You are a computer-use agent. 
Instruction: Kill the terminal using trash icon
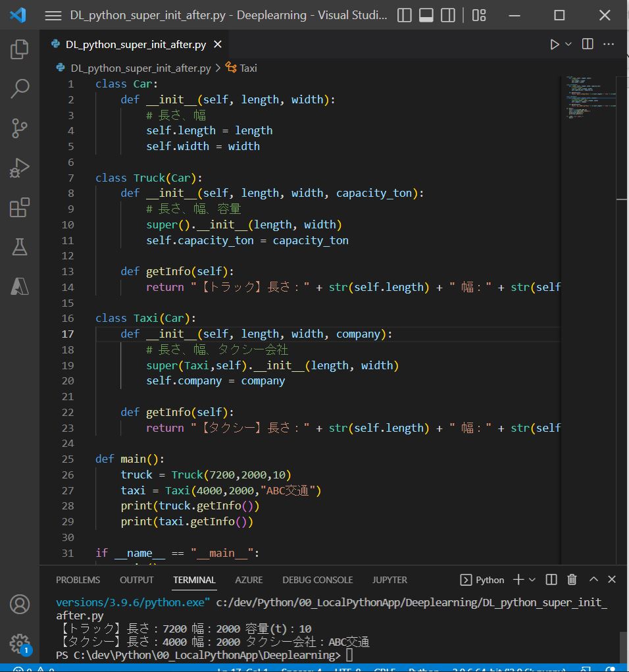pyautogui.click(x=572, y=580)
